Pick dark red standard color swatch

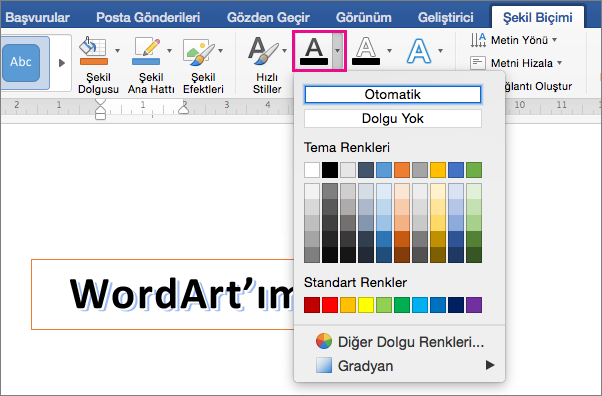(x=312, y=305)
